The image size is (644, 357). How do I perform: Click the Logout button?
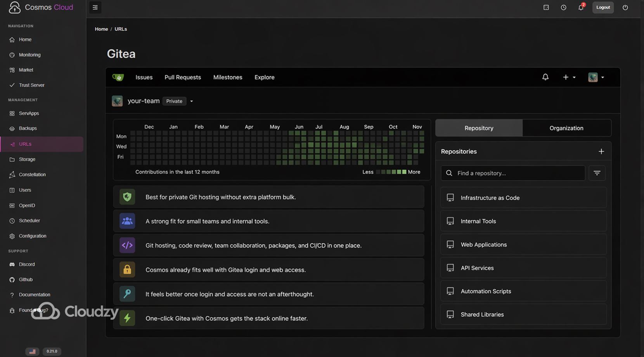click(x=603, y=7)
